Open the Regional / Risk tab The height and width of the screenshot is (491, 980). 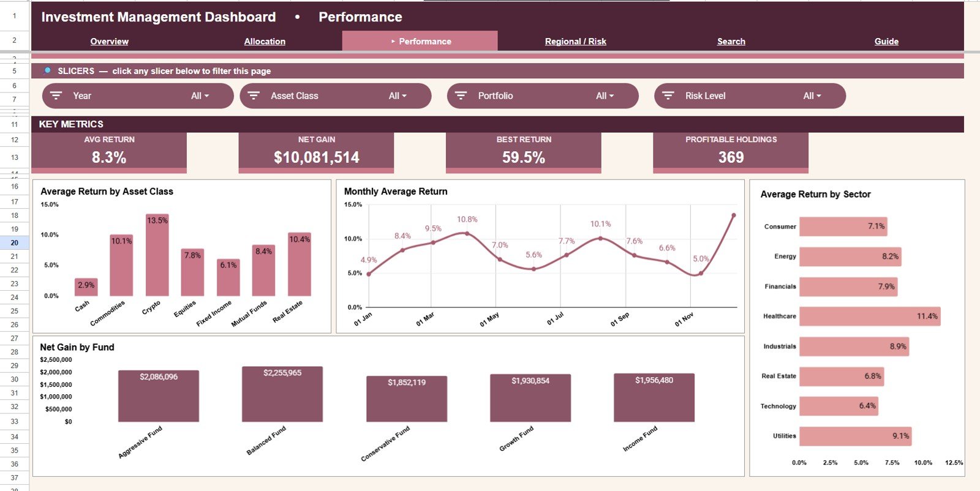[x=576, y=41]
